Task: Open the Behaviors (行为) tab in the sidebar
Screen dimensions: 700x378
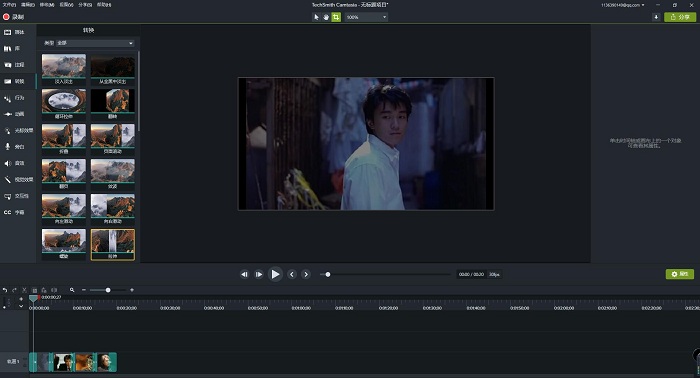Action: (18, 98)
